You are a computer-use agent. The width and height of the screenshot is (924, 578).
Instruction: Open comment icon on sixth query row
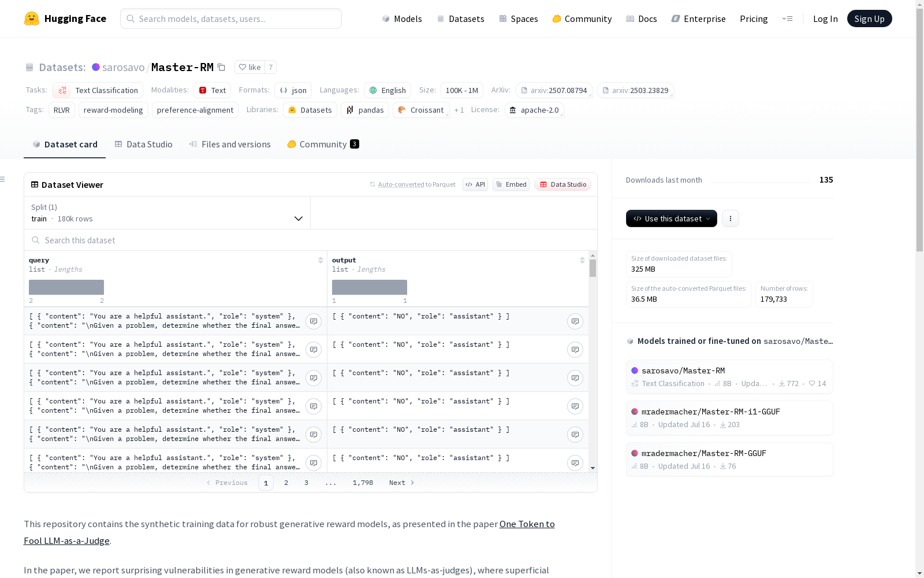pos(314,463)
